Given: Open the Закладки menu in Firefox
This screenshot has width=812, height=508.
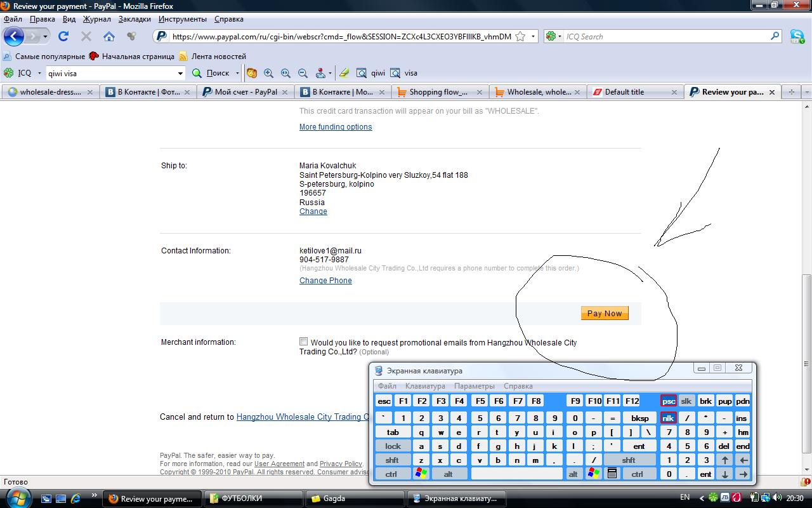Looking at the screenshot, I should pos(134,19).
